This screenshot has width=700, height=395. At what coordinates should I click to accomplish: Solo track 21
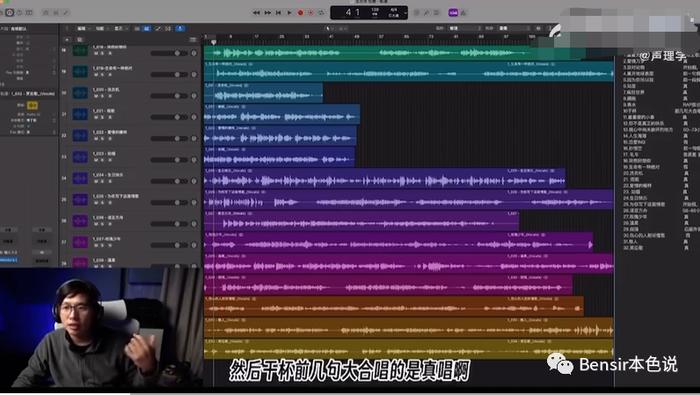click(103, 117)
